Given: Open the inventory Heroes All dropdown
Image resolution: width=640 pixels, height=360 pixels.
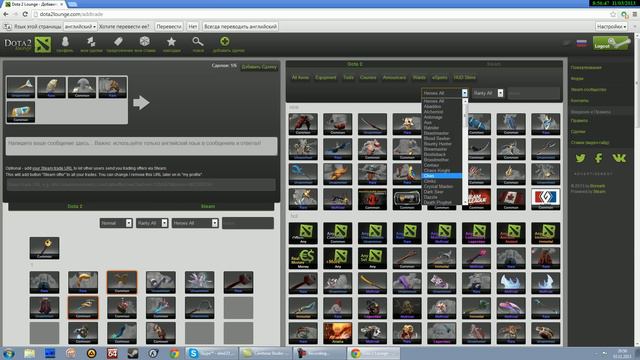Looking at the screenshot, I should [x=195, y=223].
